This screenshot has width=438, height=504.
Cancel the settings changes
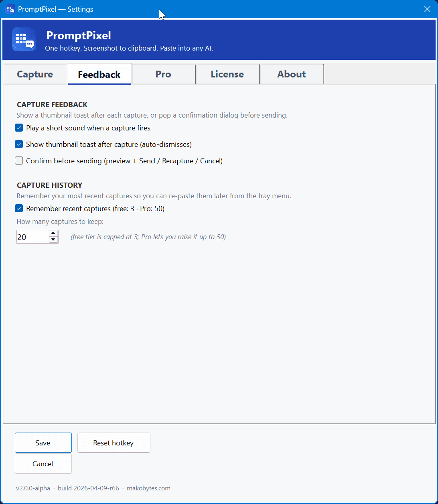(43, 463)
